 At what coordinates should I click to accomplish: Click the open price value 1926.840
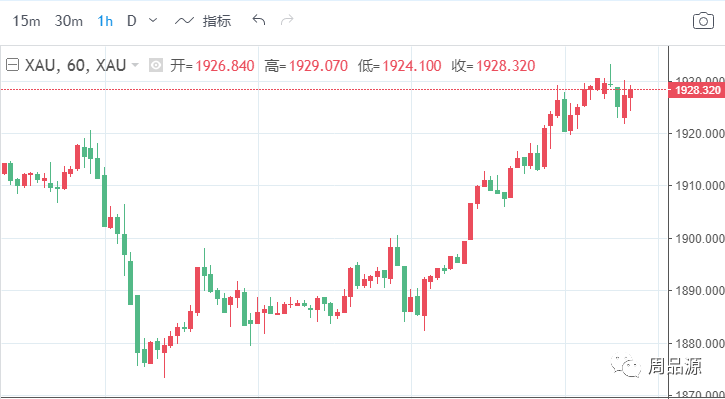225,66
